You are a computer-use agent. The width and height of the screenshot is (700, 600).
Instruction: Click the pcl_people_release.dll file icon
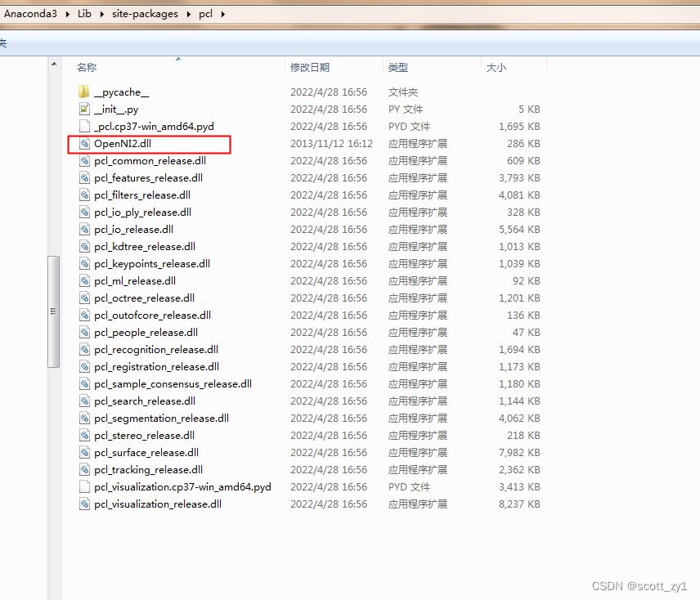(x=84, y=333)
